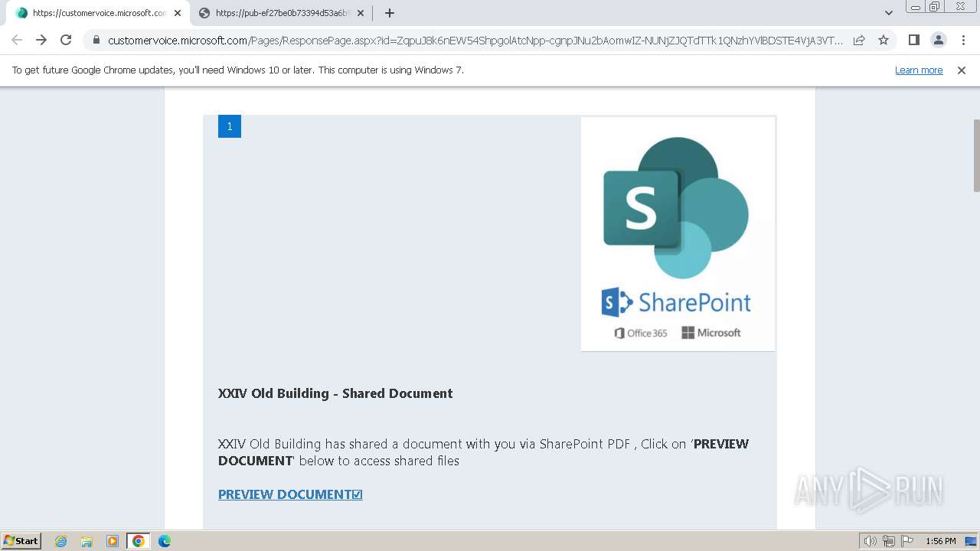
Task: Open the Windows Start menu
Action: (x=21, y=541)
